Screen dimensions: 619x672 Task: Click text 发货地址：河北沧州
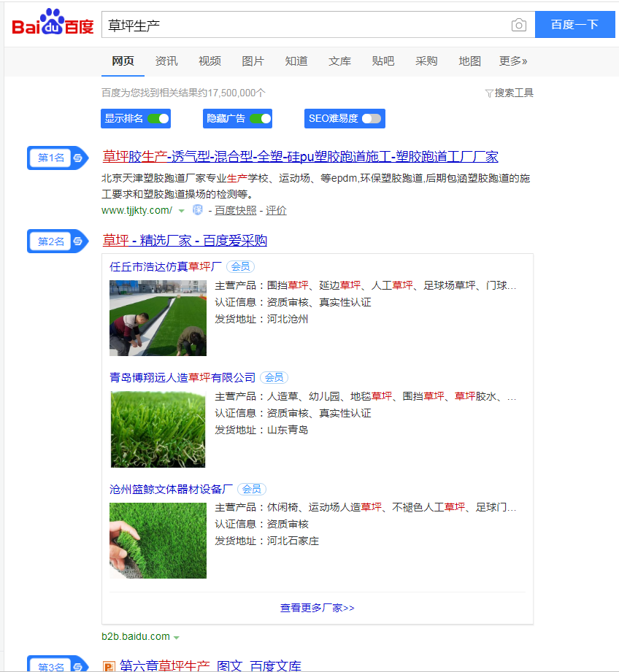261,320
